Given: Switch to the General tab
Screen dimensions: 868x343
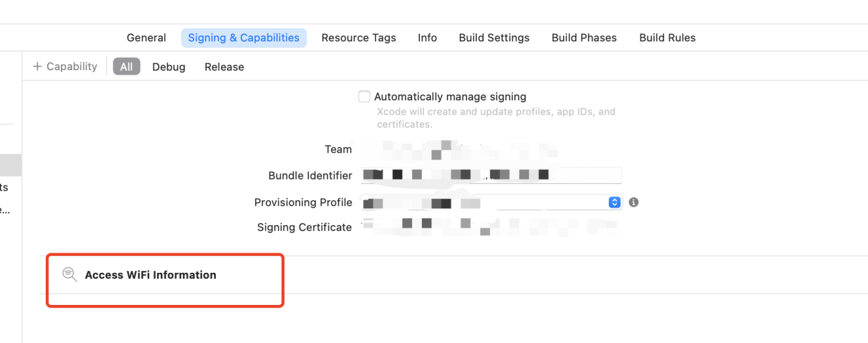Looking at the screenshot, I should pos(146,37).
